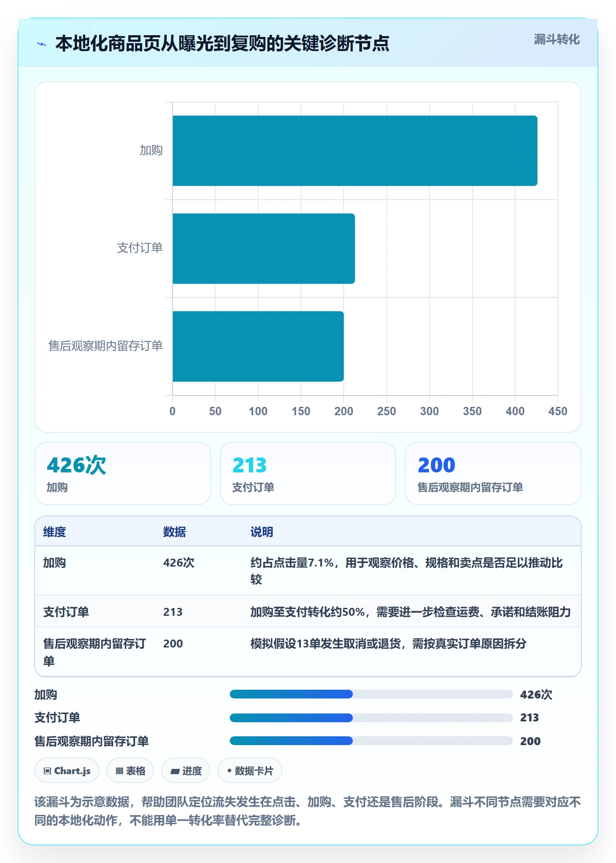Click the 维度 column header
The width and height of the screenshot is (616, 863).
(x=55, y=532)
